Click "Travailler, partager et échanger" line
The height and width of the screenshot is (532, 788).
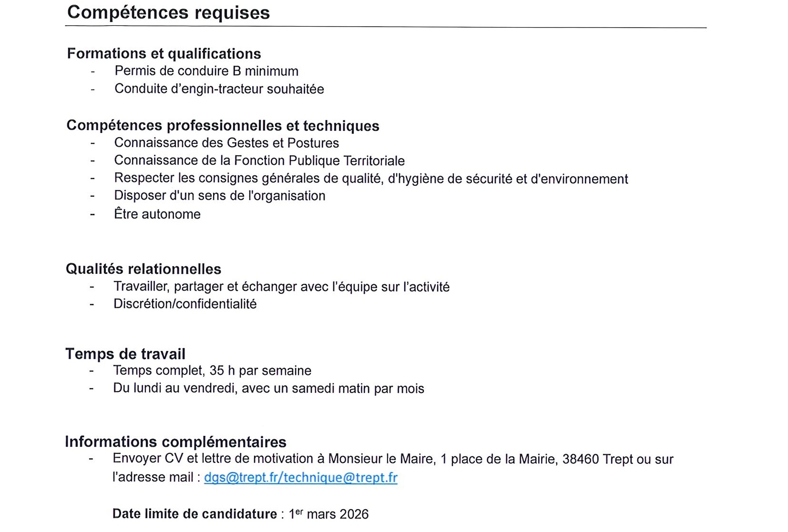[x=281, y=287]
